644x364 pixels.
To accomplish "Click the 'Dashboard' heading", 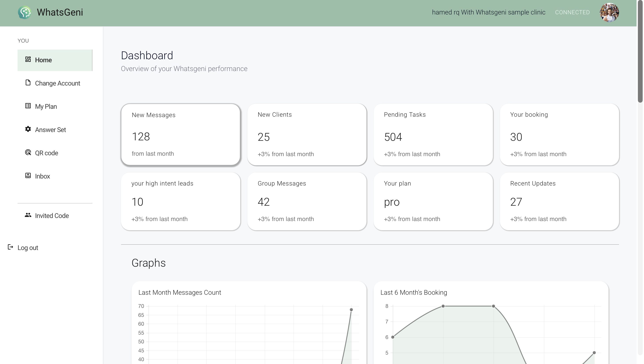I will coord(147,55).
